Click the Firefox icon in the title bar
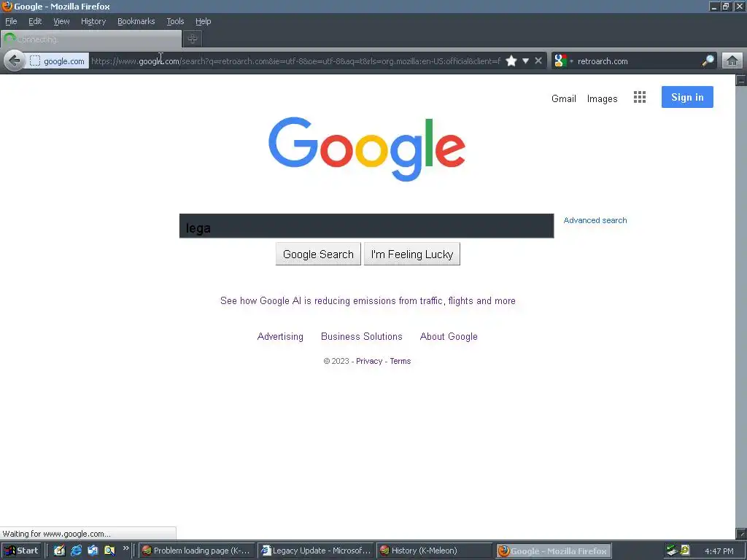The width and height of the screenshot is (747, 560). point(7,6)
